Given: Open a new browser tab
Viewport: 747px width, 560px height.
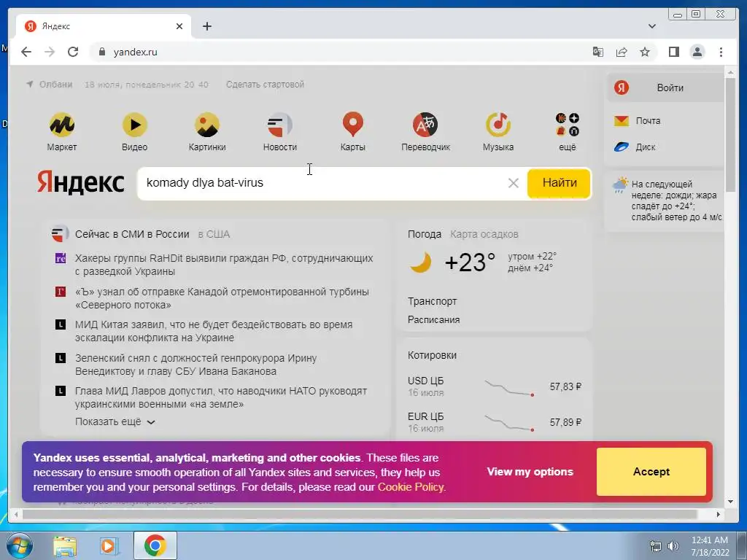Looking at the screenshot, I should pos(206,26).
